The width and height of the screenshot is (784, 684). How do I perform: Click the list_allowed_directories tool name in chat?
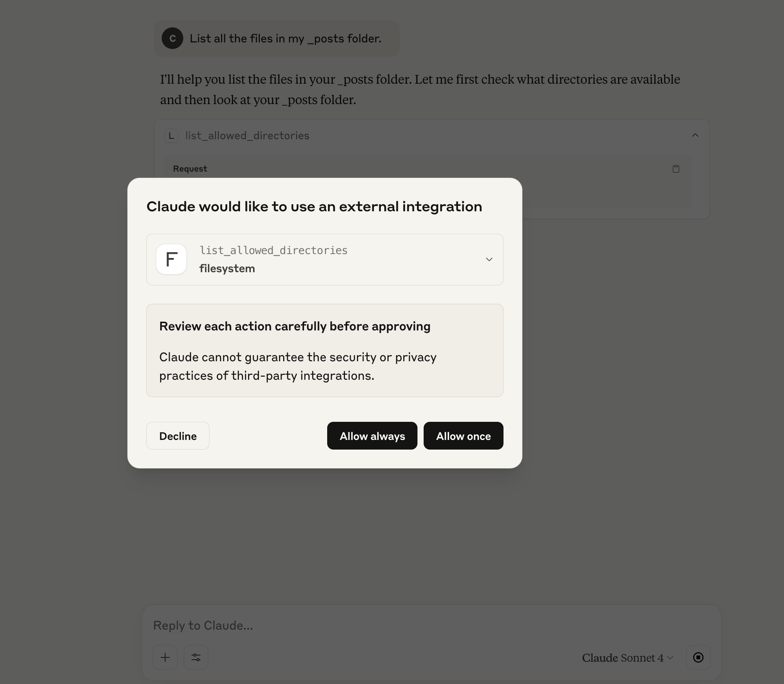click(x=247, y=136)
